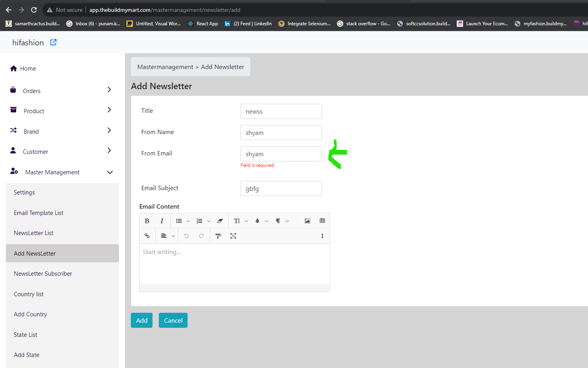Expand the bulleted list style dropdown
The width and height of the screenshot is (588, 368).
pyautogui.click(x=188, y=221)
